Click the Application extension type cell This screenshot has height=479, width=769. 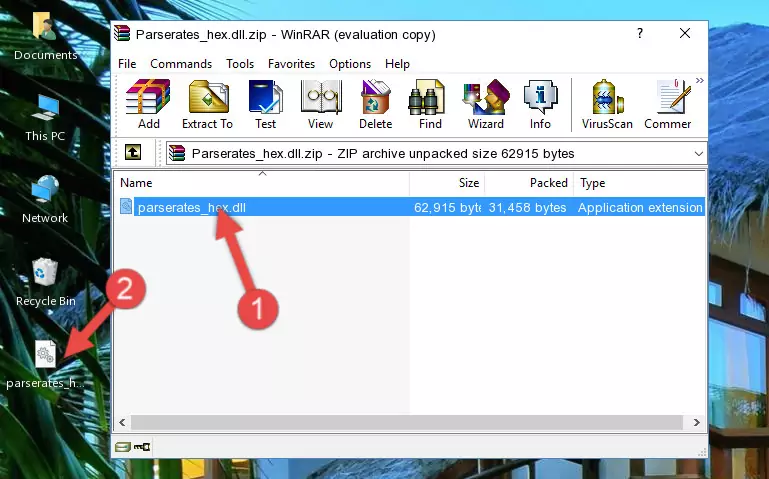pos(640,207)
